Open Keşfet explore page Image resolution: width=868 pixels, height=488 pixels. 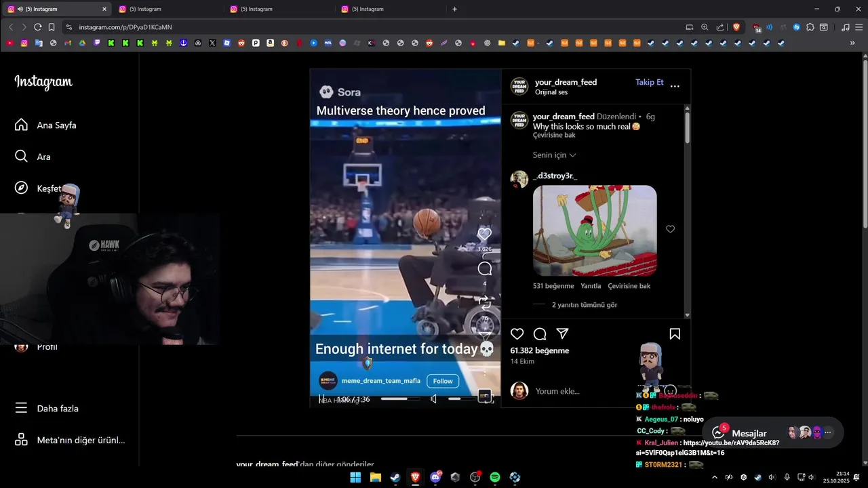[38, 188]
